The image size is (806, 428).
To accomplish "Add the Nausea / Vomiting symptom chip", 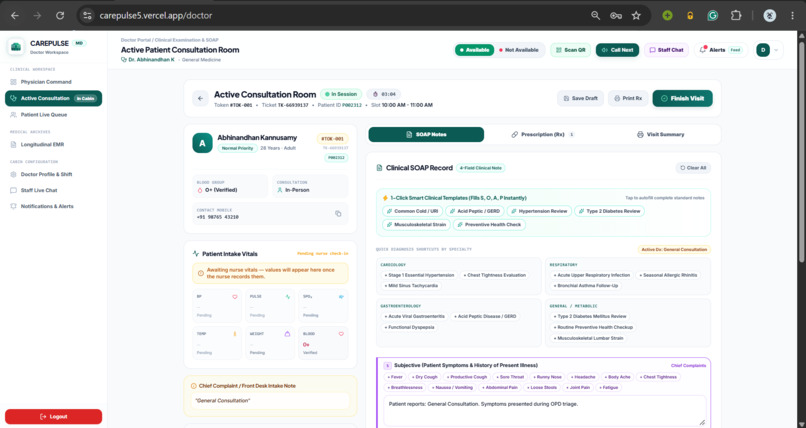I will 452,387.
